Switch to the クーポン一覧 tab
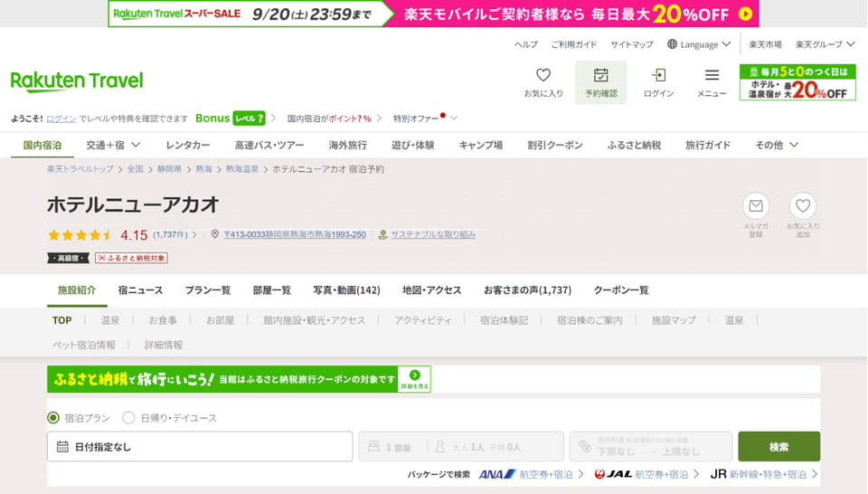The width and height of the screenshot is (868, 494). (x=620, y=290)
